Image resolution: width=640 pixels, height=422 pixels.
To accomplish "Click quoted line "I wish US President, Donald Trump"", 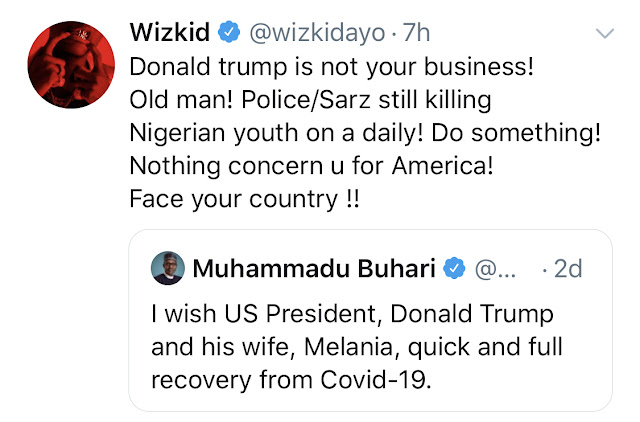I will tap(353, 315).
